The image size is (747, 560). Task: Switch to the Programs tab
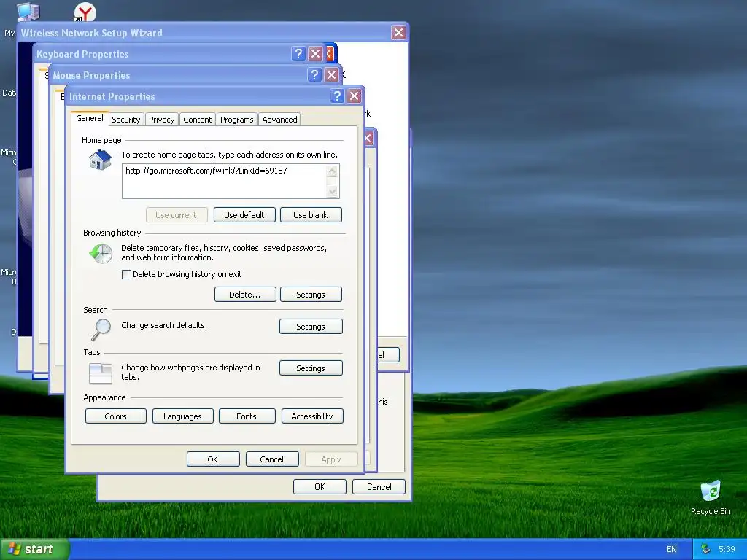click(237, 120)
